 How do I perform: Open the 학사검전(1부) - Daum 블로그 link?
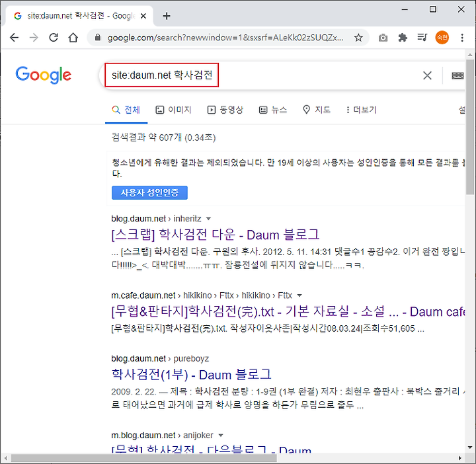[191, 375]
